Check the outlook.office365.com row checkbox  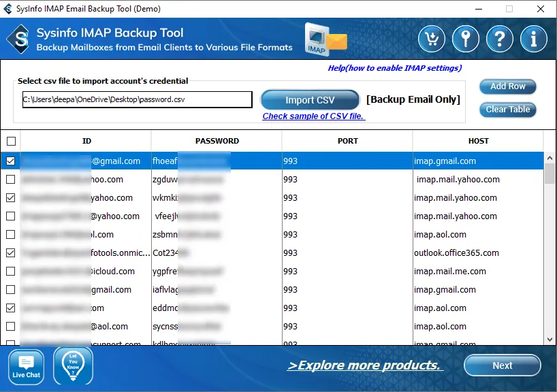(x=11, y=253)
